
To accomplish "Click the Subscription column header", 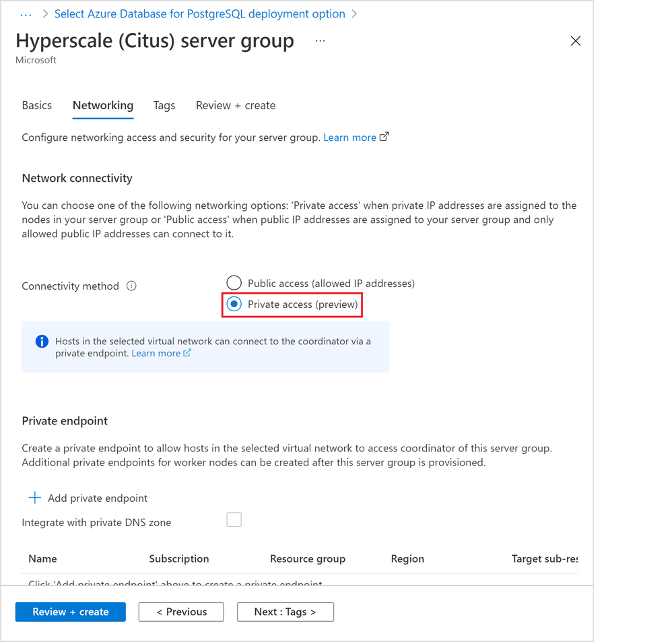I will pyautogui.click(x=179, y=558).
